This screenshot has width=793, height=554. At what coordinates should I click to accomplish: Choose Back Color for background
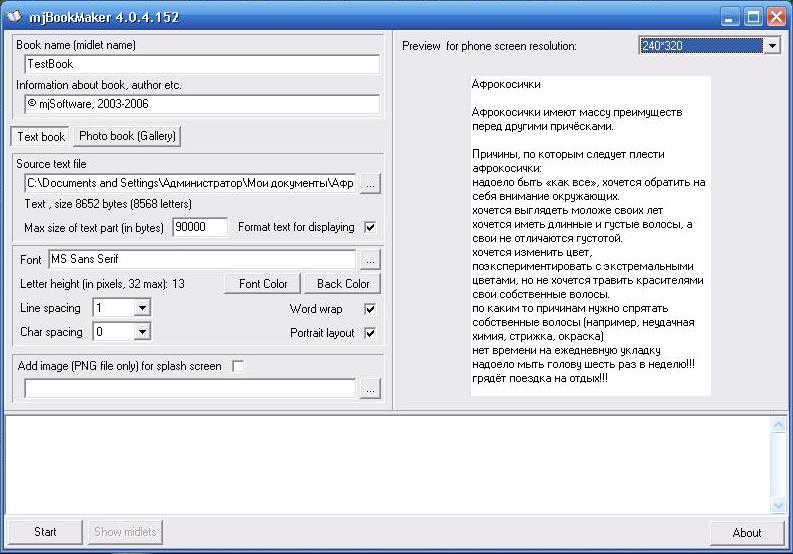(343, 284)
